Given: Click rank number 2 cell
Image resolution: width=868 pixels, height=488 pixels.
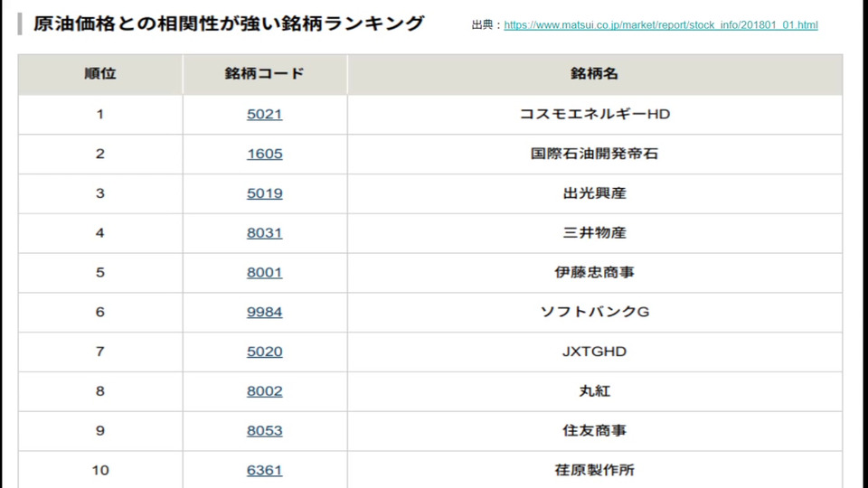Looking at the screenshot, I should click(100, 154).
